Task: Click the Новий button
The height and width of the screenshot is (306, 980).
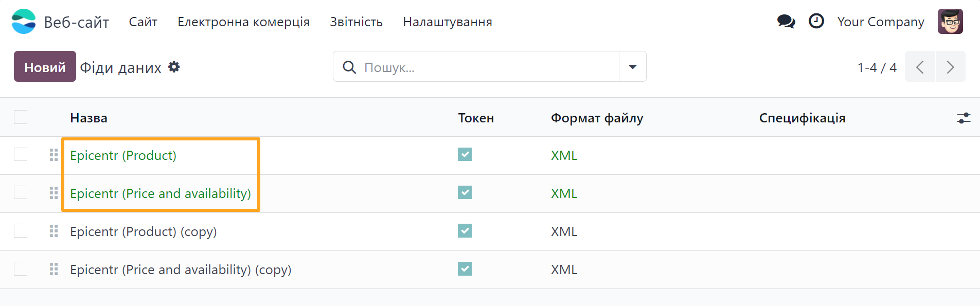Action: tap(45, 66)
